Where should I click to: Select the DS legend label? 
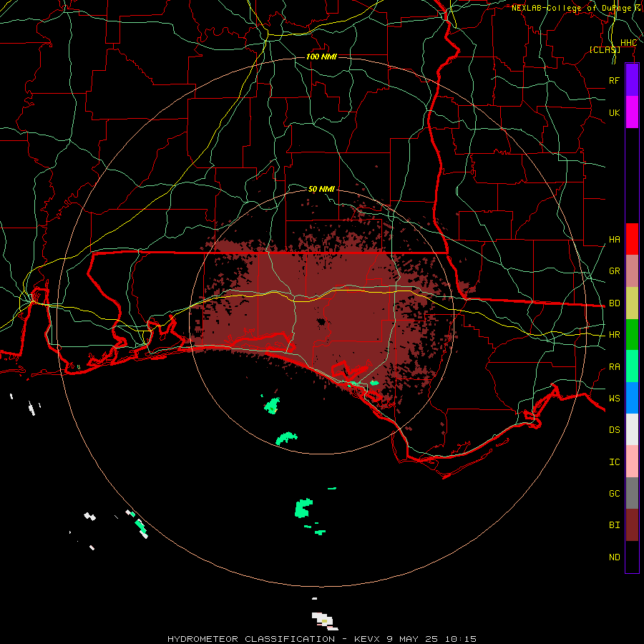click(x=614, y=430)
